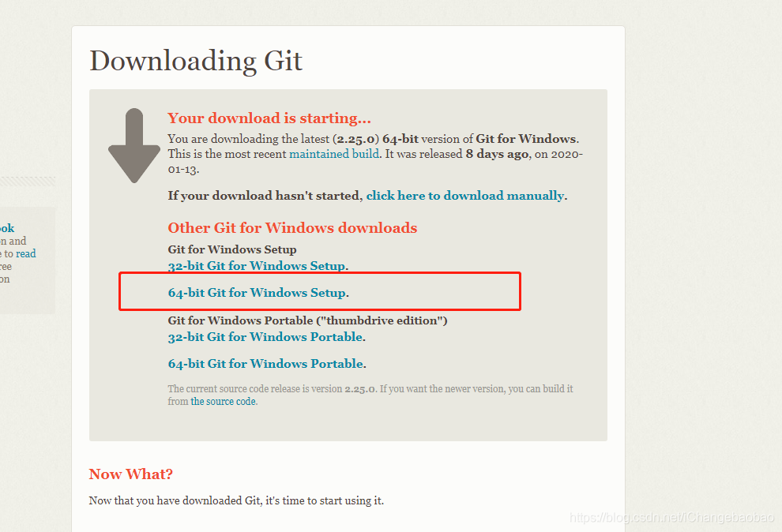Click here to download manually link
Image resolution: width=782 pixels, height=532 pixels.
[464, 196]
